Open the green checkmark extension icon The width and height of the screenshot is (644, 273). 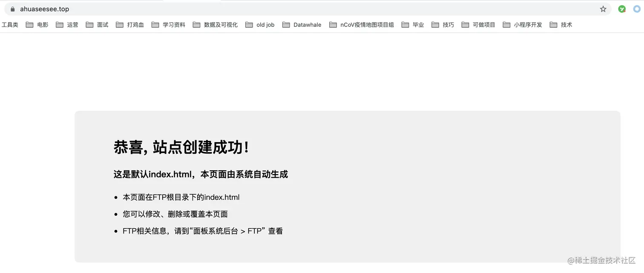coord(622,9)
